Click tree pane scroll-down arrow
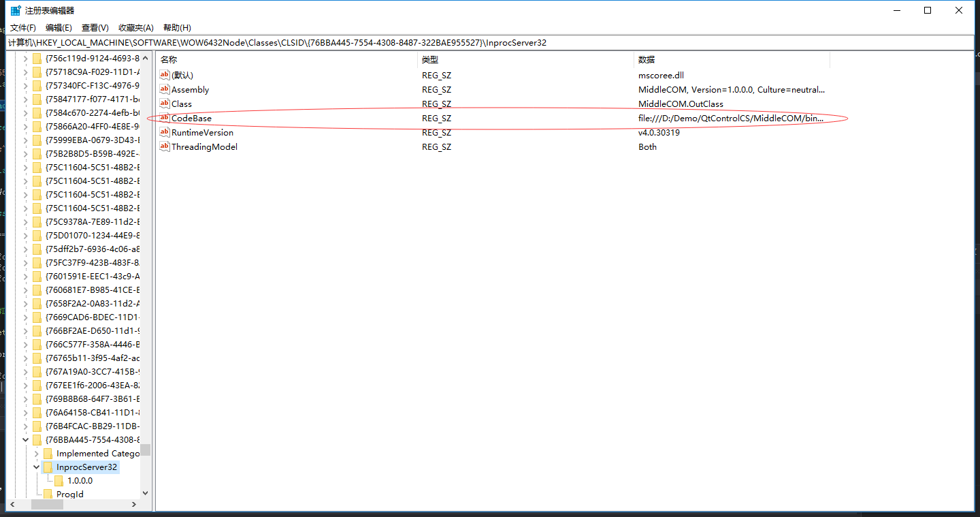980x517 pixels. (145, 492)
